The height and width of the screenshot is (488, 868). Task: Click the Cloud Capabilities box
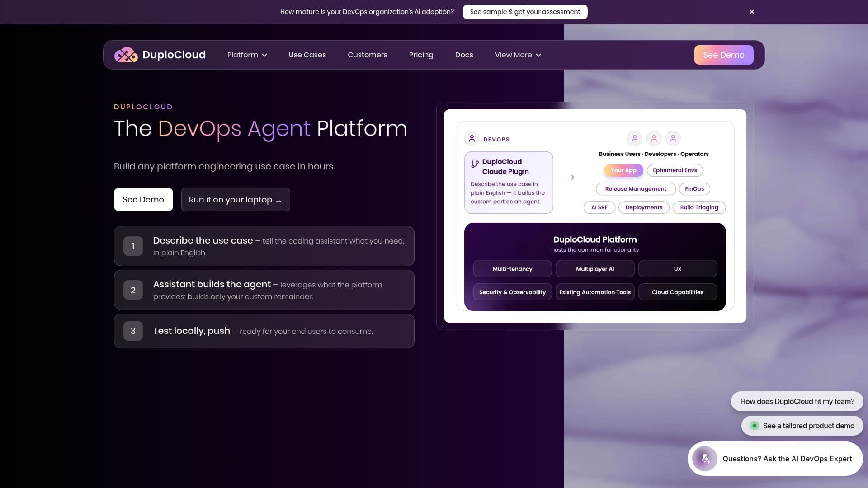pyautogui.click(x=678, y=292)
